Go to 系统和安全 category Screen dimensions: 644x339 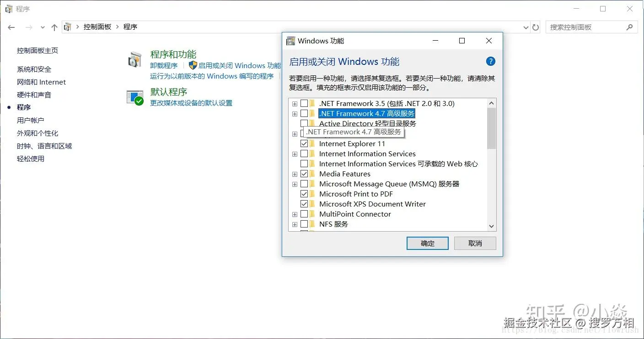(x=34, y=69)
